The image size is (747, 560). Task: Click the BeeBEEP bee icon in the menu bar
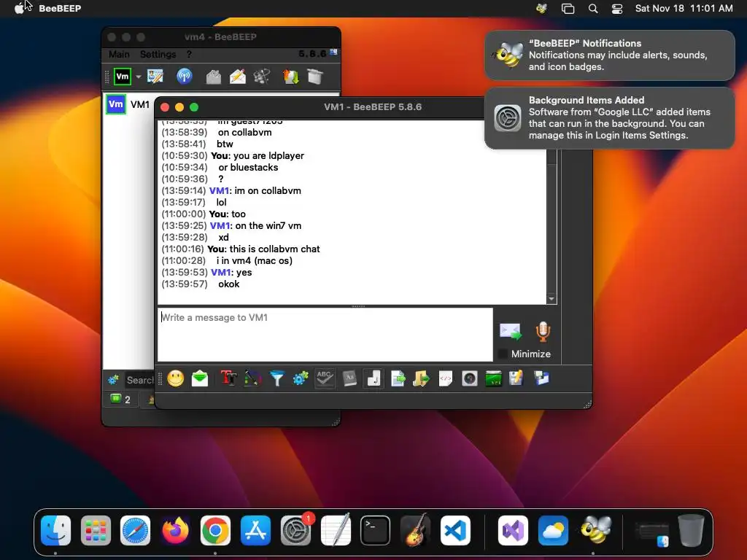541,8
